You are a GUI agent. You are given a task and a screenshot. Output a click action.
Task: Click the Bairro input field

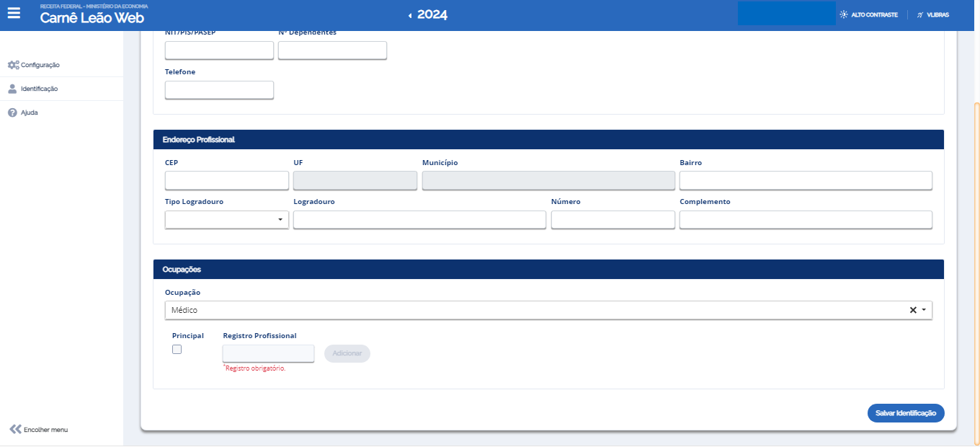[806, 180]
